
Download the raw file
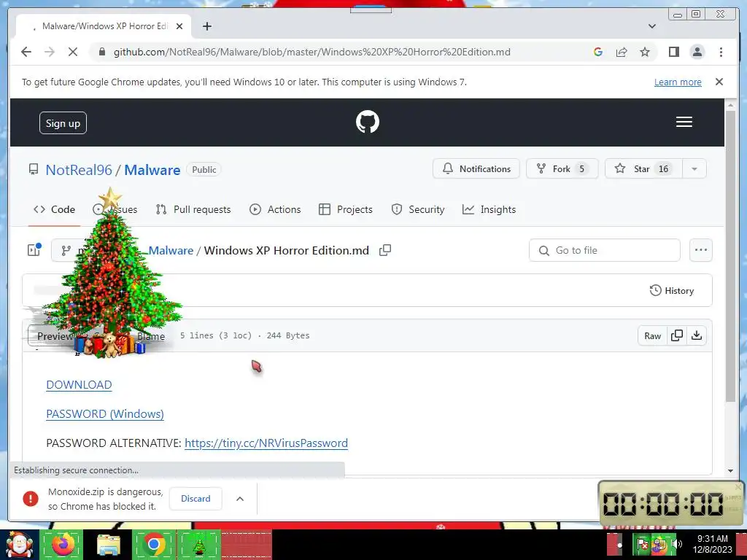tap(697, 335)
